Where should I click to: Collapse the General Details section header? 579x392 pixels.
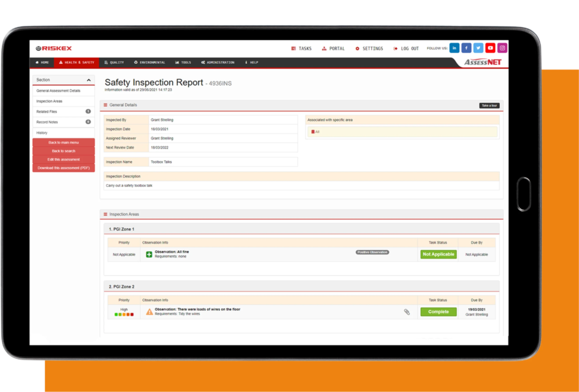coord(105,105)
